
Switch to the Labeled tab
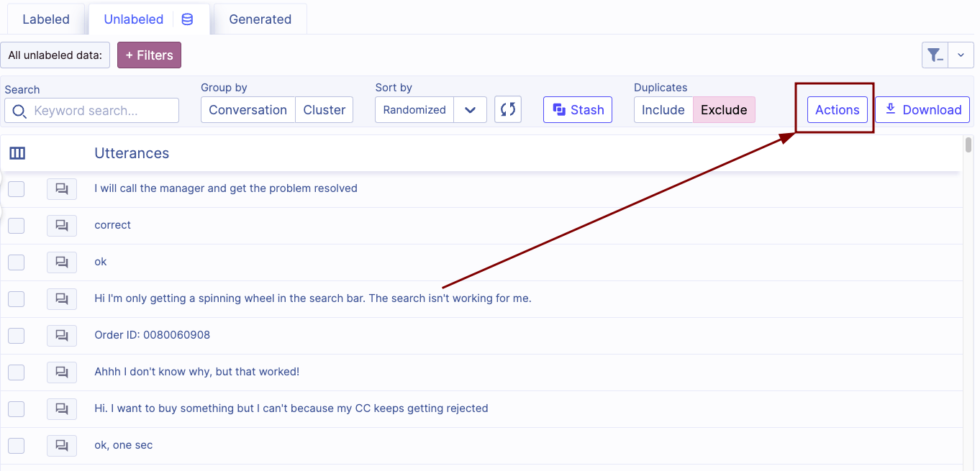coord(46,19)
